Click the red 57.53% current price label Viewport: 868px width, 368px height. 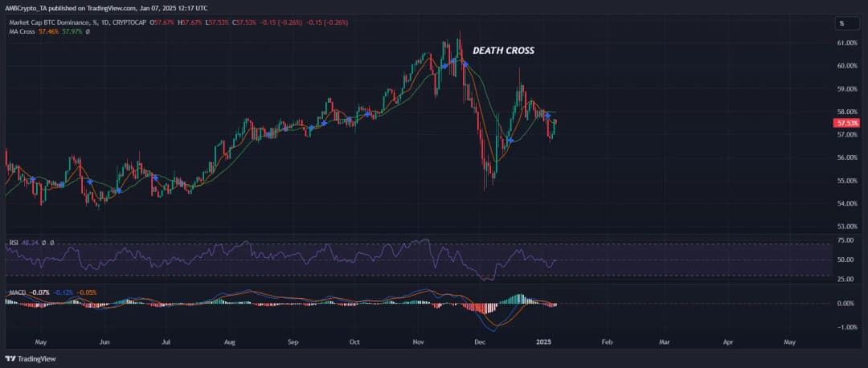coord(847,124)
